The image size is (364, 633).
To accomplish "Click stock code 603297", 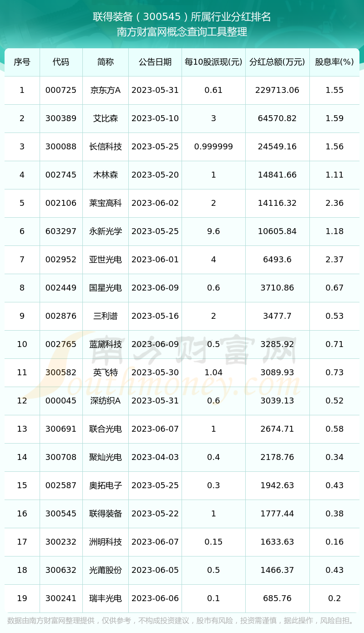I will coord(61,231).
